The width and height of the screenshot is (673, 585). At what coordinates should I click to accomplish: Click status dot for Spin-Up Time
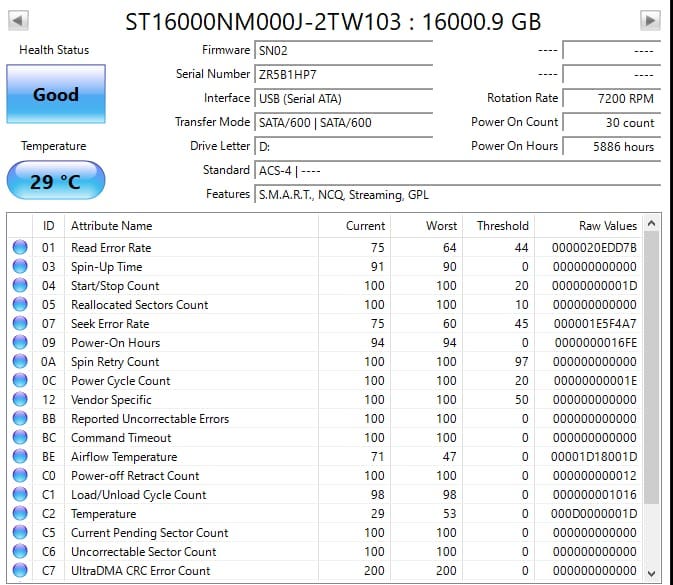[20, 267]
